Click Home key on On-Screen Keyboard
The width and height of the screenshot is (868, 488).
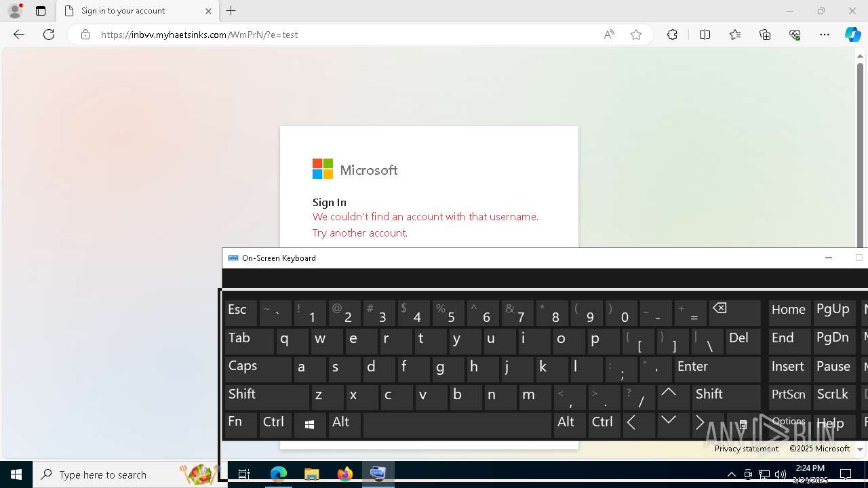click(x=789, y=314)
